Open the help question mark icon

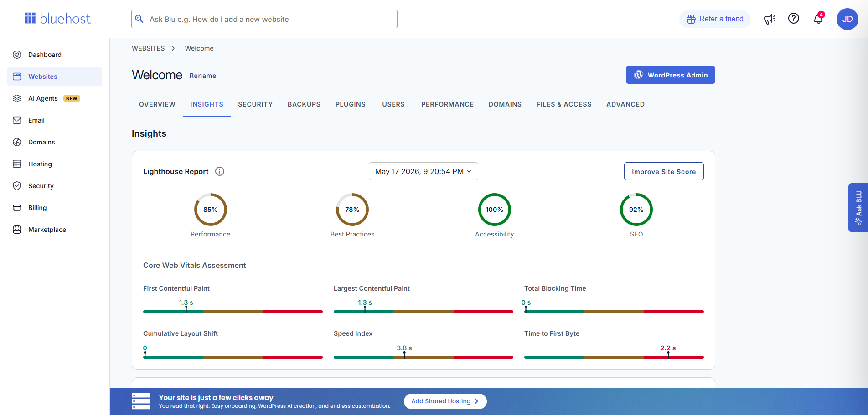click(794, 18)
